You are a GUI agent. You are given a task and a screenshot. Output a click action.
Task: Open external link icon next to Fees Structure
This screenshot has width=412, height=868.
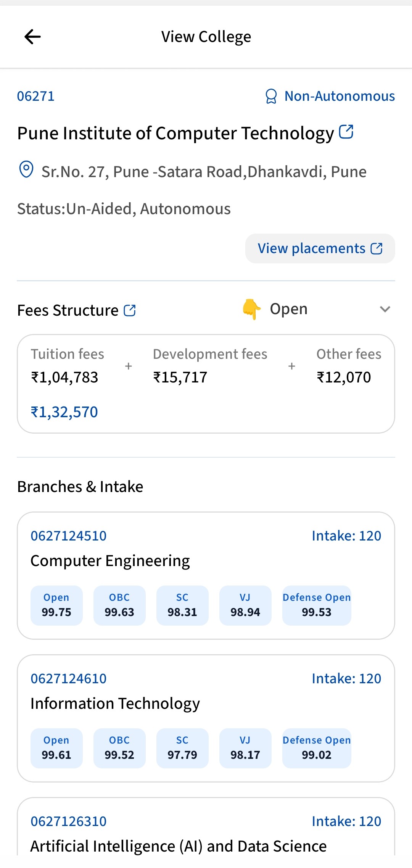pyautogui.click(x=130, y=310)
